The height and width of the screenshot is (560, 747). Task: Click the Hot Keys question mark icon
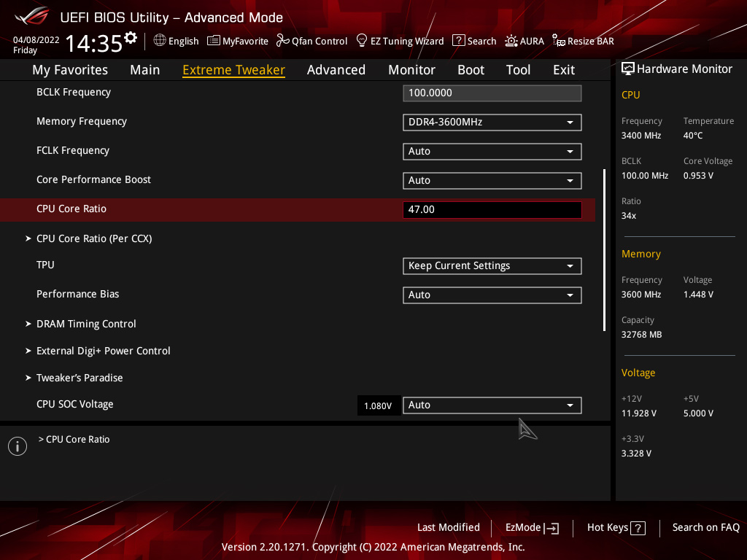click(638, 528)
